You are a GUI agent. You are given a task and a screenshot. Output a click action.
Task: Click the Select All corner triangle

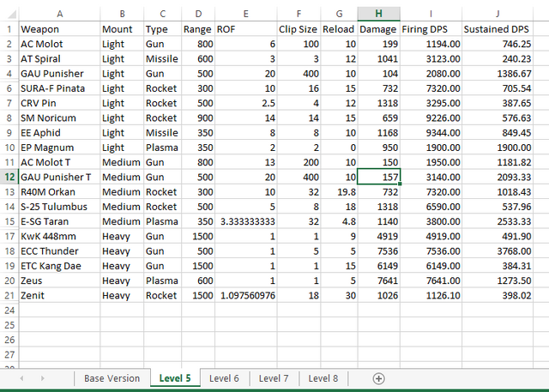point(9,14)
